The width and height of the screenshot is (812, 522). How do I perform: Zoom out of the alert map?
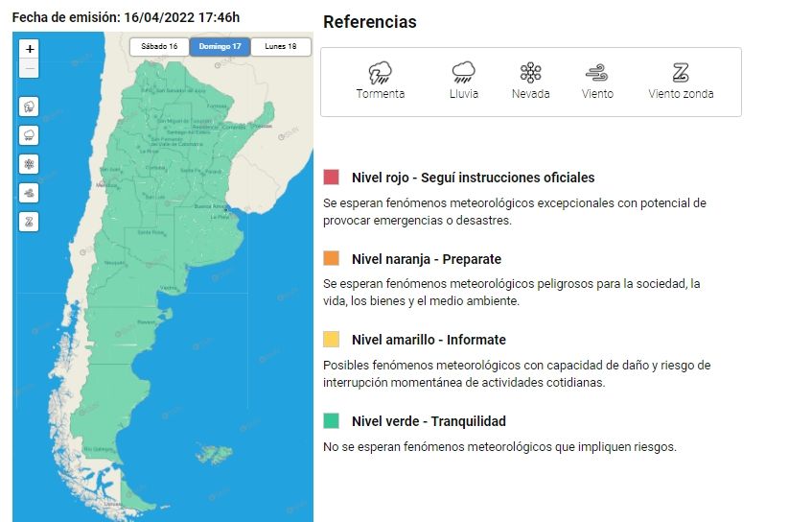click(30, 68)
